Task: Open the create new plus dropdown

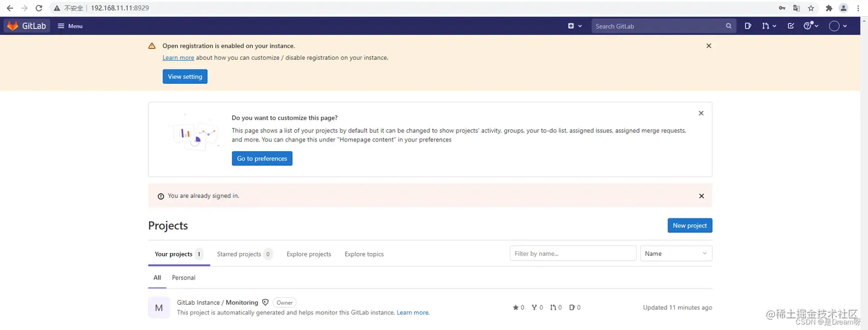Action: click(x=575, y=26)
